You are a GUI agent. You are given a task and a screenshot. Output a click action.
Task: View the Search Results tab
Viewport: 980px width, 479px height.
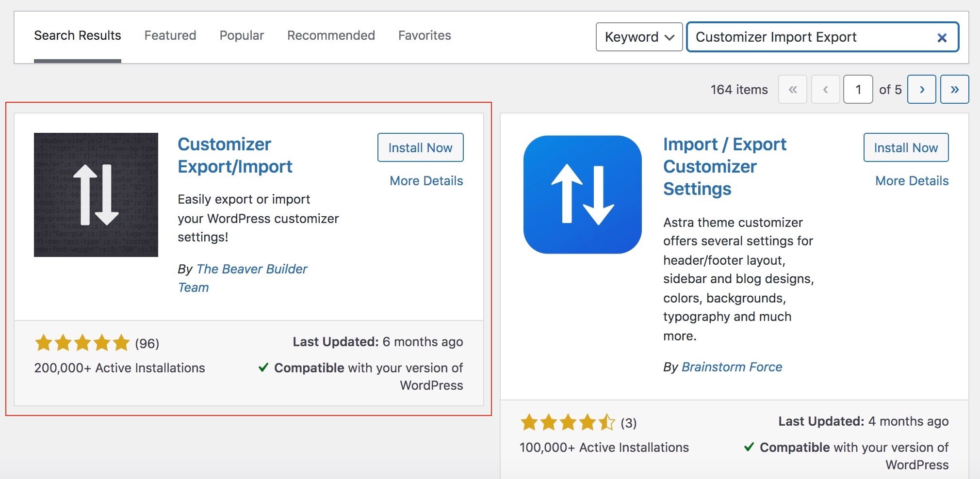[x=78, y=35]
